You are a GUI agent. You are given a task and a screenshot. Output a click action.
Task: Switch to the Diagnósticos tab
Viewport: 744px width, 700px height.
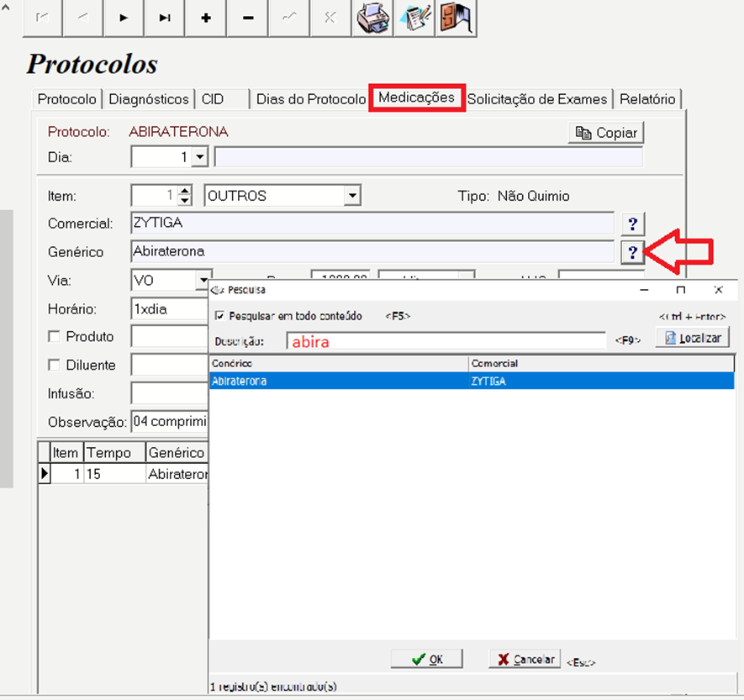149,99
